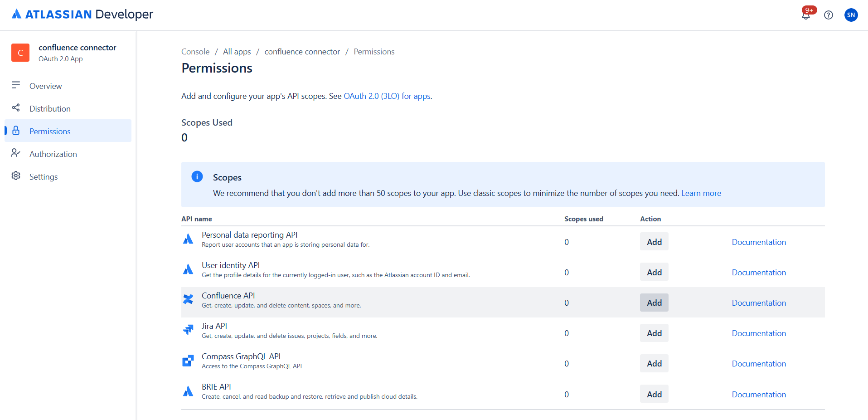
Task: Open notifications via the bell icon
Action: (x=806, y=15)
